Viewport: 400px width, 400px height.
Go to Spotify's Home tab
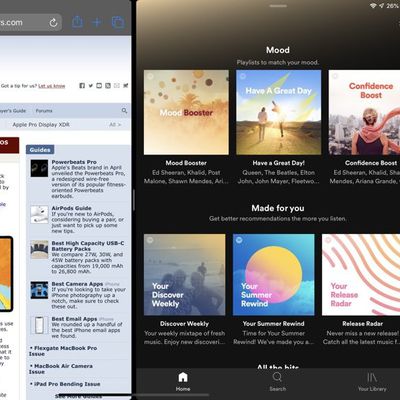183,382
